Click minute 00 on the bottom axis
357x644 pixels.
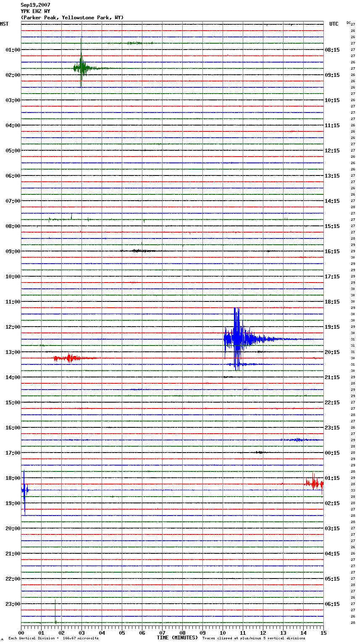21,633
